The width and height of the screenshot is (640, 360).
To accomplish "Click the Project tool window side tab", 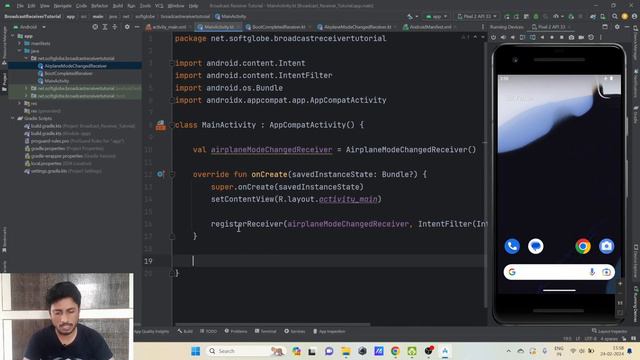I will pos(4,82).
